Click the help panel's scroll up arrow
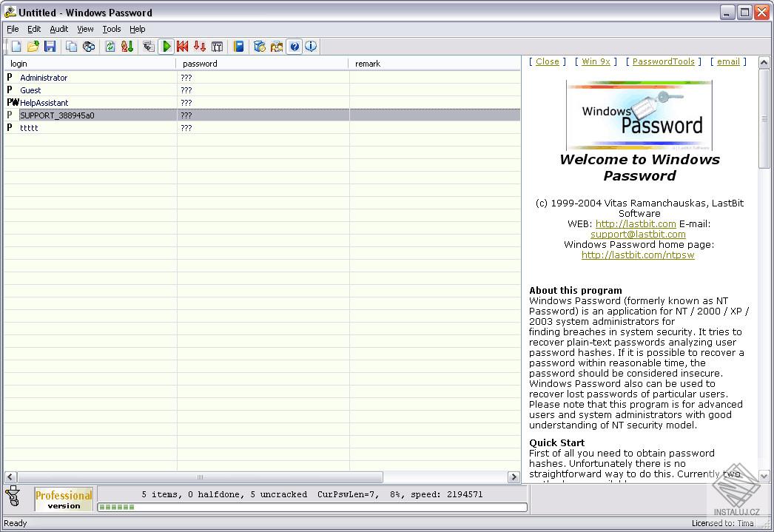The image size is (774, 532). pos(764,63)
